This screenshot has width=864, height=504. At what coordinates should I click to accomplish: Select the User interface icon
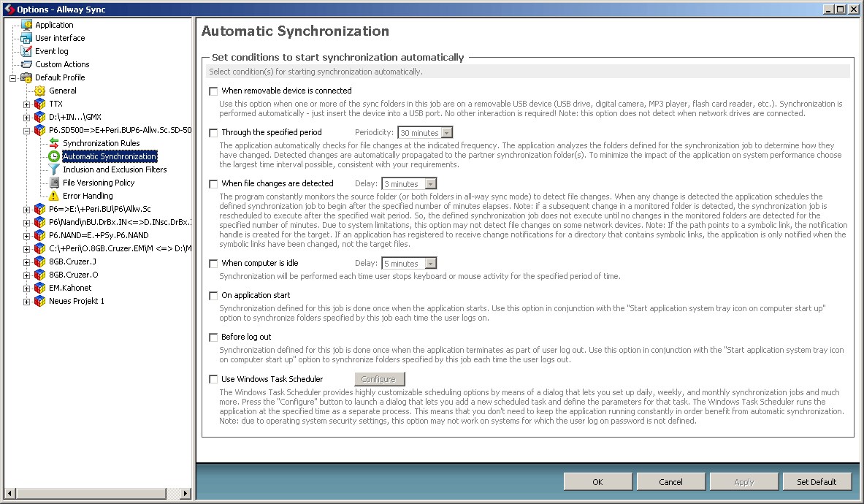[26, 38]
